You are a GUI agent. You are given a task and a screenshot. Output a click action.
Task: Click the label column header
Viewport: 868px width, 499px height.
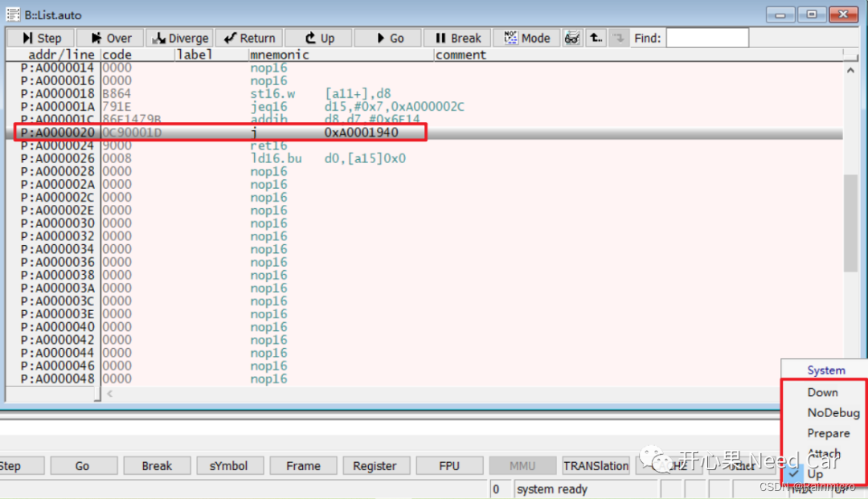194,54
